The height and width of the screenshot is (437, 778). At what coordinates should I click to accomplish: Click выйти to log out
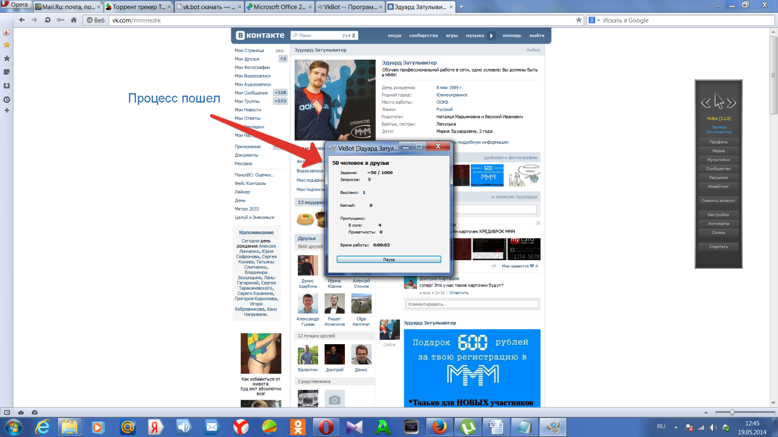(536, 36)
